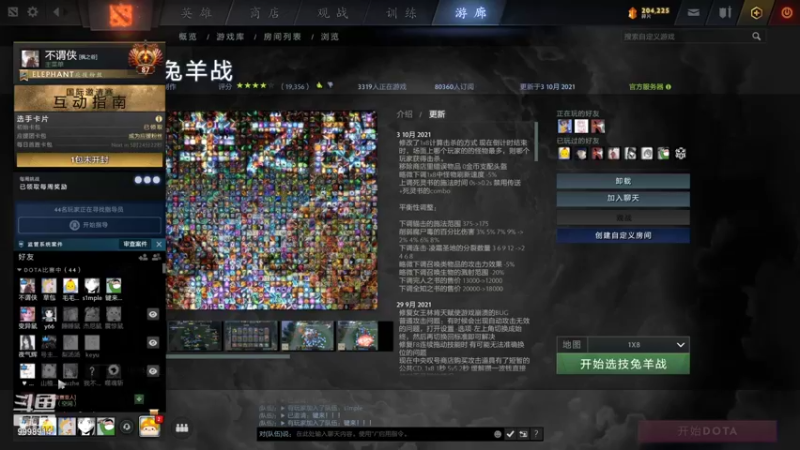800x450 pixels.
Task: Select the third screenshot thumbnail
Action: point(307,336)
